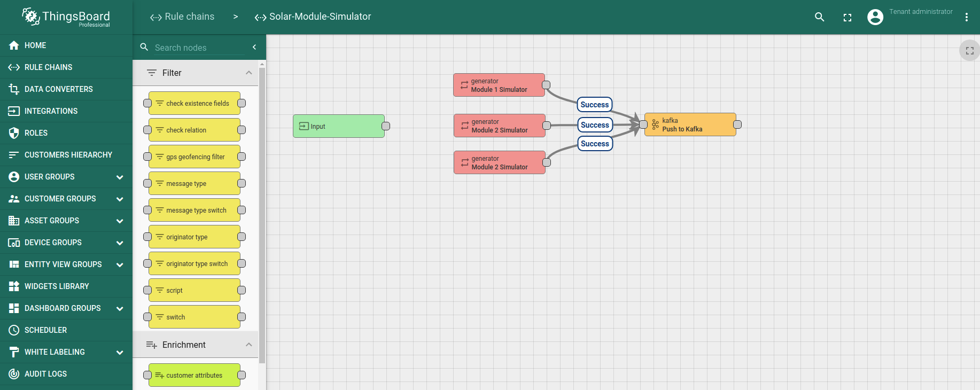
Task: Select the Push to Kafka node
Action: coord(690,124)
